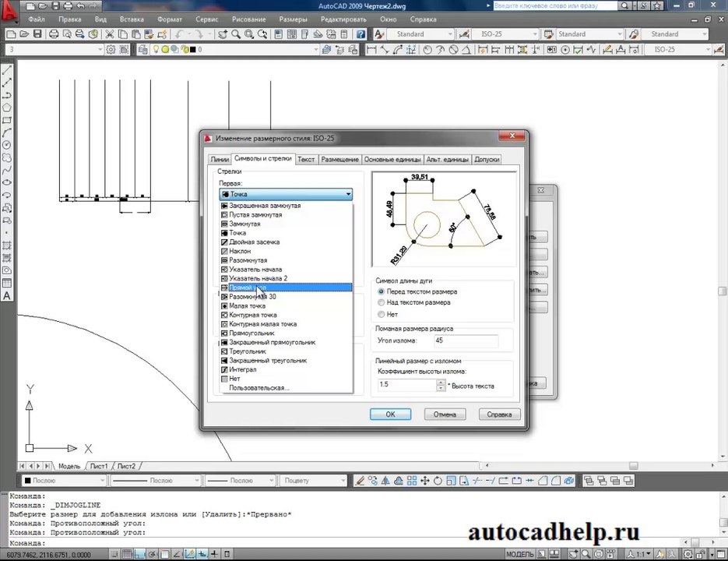Viewport: 728px width, 561px height.
Task: Click the New drawing icon
Action: click(x=11, y=34)
